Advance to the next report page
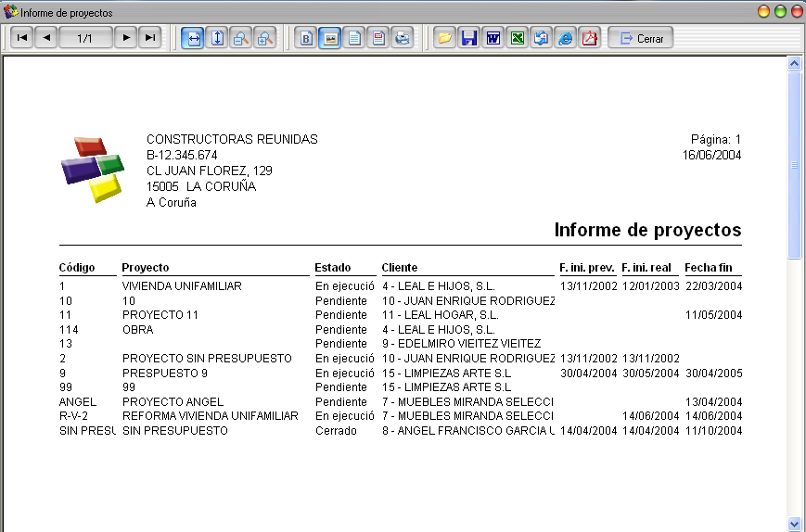The image size is (806, 532). 126,37
